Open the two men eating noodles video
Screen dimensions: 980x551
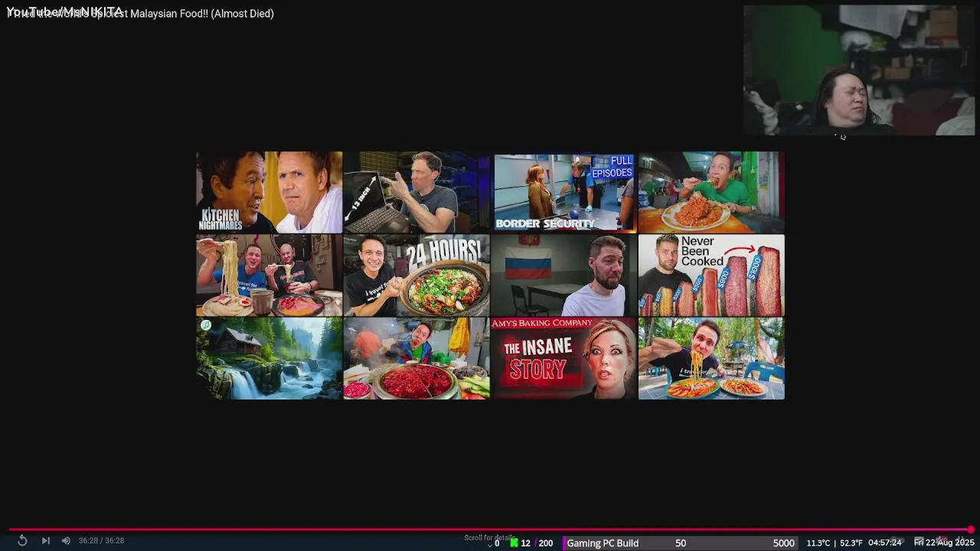point(269,275)
